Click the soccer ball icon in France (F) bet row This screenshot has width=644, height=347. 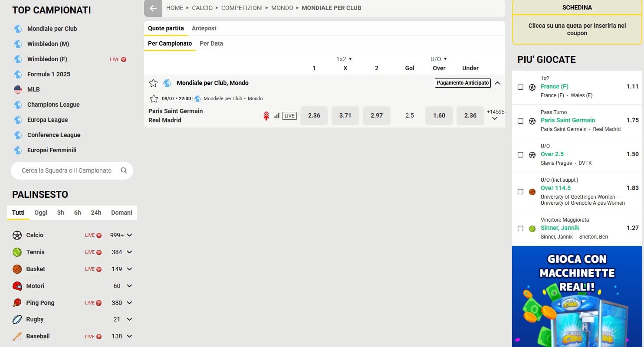[x=532, y=87]
